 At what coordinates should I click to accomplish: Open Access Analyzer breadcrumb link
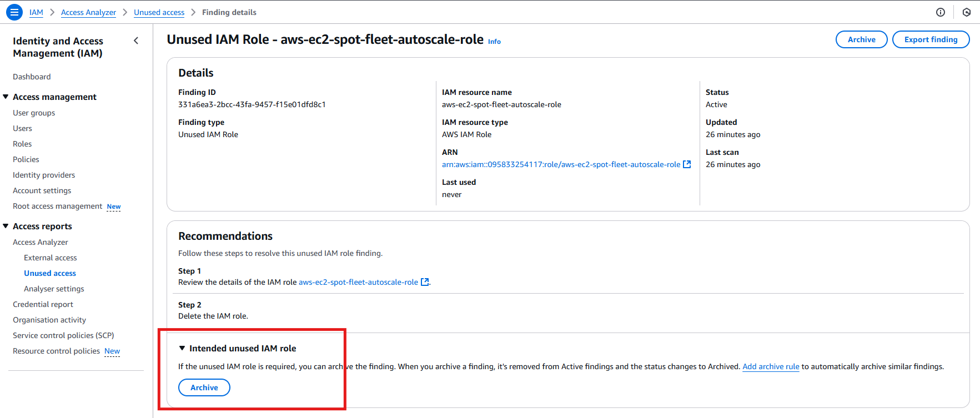point(88,12)
